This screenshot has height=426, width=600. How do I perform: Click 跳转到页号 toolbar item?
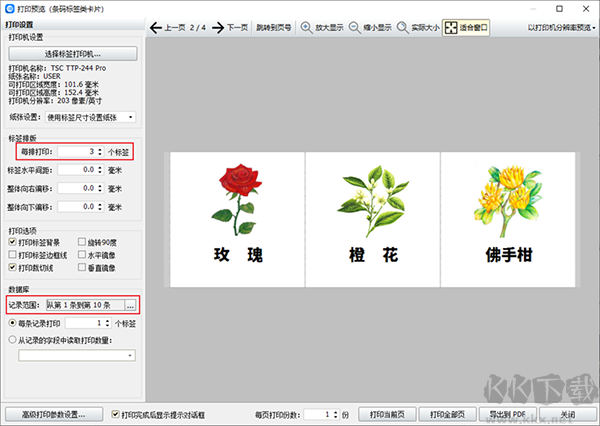(274, 28)
